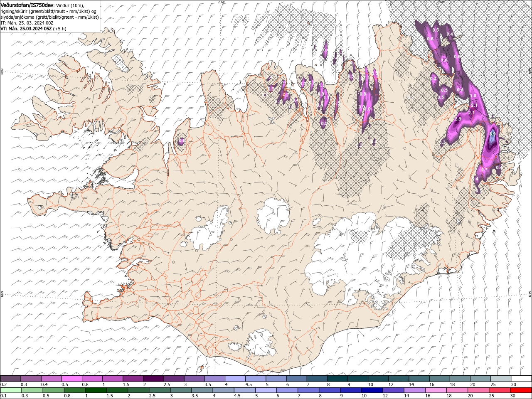Click the 15W longitude label
Screen dimensions: 532x399
(x=441, y=2)
